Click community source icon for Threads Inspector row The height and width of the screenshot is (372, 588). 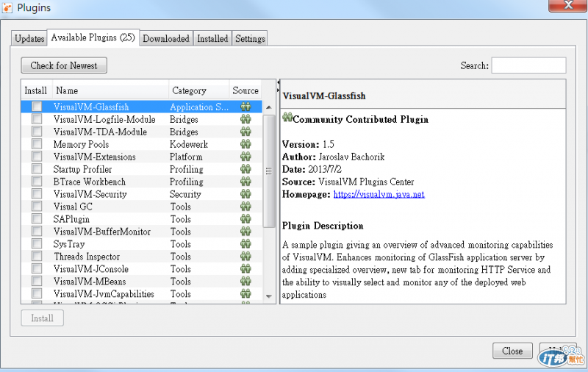point(245,256)
